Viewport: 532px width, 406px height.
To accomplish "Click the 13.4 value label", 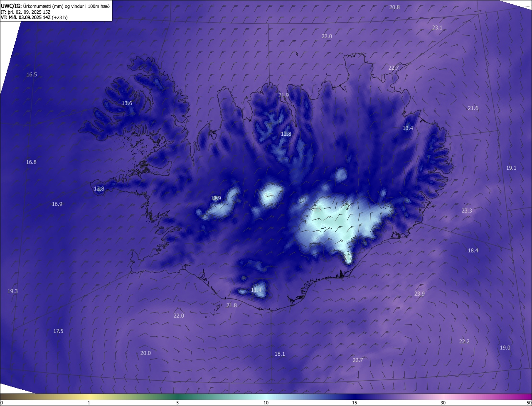I will [408, 128].
